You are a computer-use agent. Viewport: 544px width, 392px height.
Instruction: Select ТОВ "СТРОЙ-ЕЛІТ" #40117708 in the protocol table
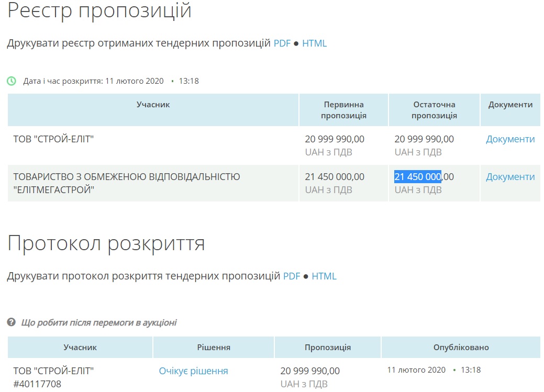click(x=53, y=377)
